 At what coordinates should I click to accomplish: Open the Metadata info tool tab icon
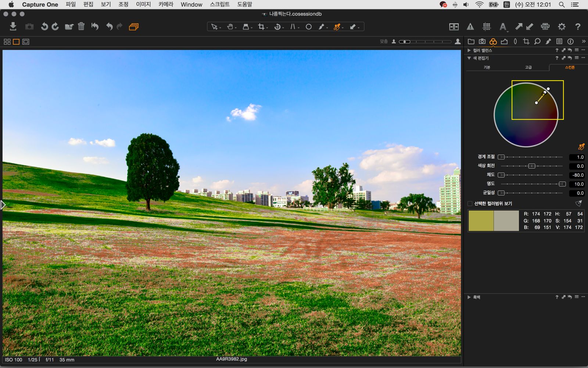tap(570, 42)
